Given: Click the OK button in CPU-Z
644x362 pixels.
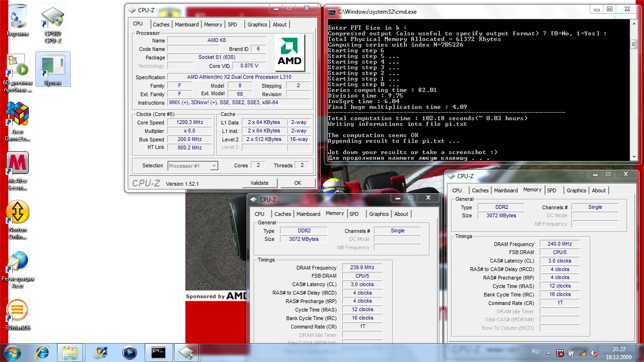Looking at the screenshot, I should [297, 183].
